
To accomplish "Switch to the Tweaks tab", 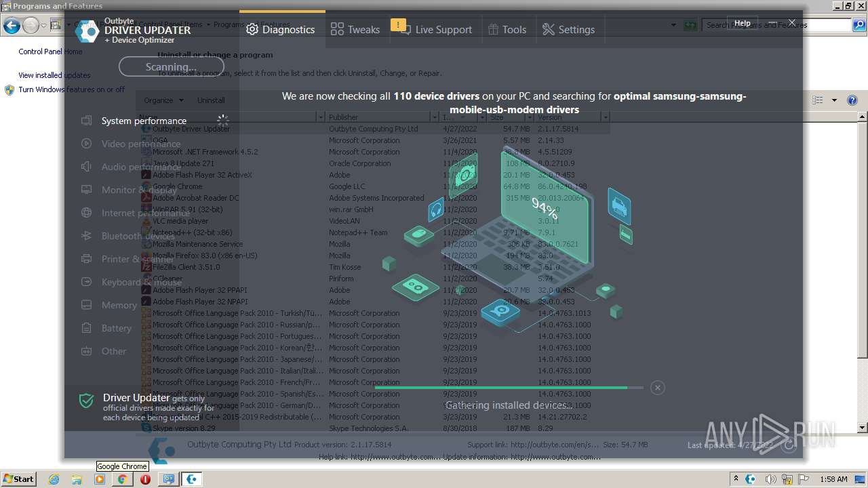I will point(355,29).
